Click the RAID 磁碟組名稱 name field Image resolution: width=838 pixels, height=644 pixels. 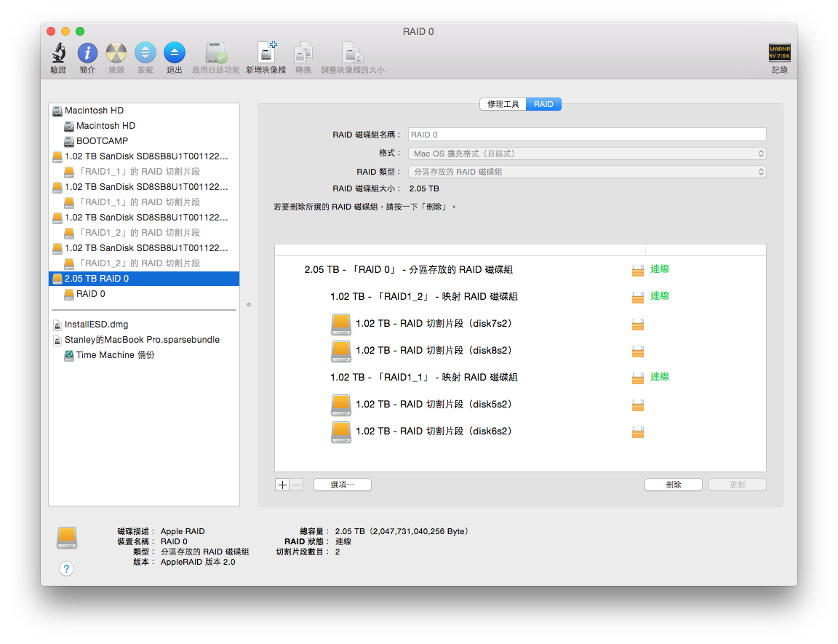[x=587, y=135]
